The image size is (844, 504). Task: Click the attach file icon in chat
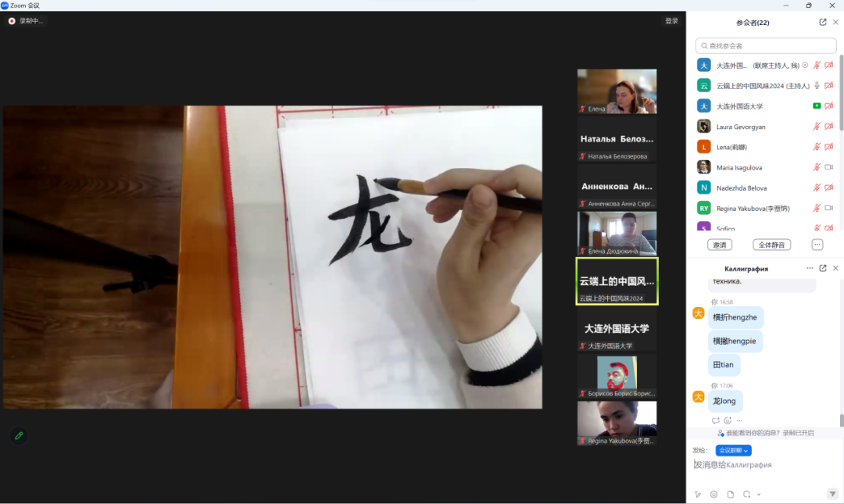tap(731, 494)
